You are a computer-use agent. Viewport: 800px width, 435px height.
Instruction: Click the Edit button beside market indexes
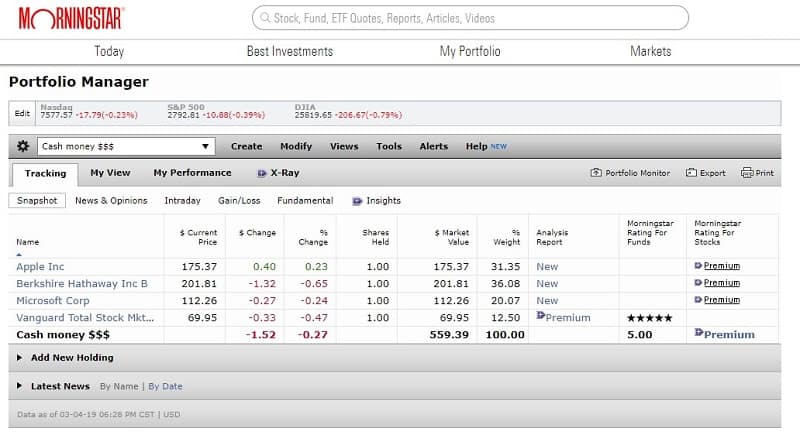click(x=22, y=113)
